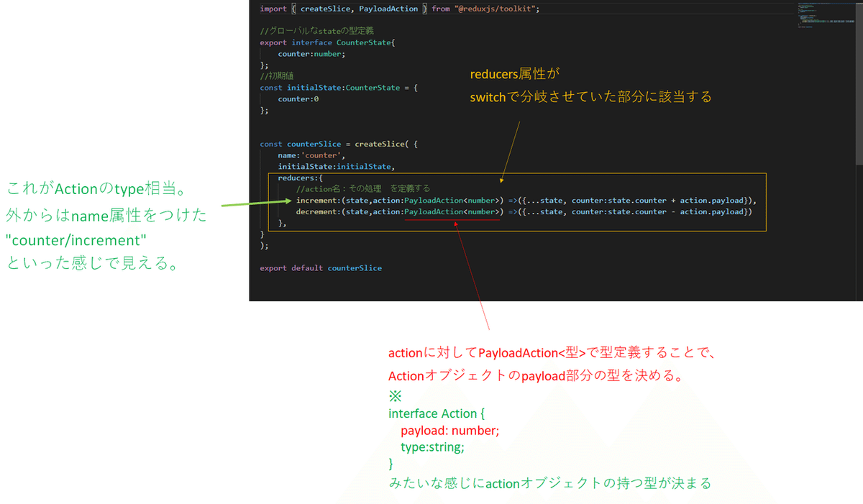This screenshot has height=504, width=863.
Task: Click the "counter:0" line
Action: (x=298, y=99)
